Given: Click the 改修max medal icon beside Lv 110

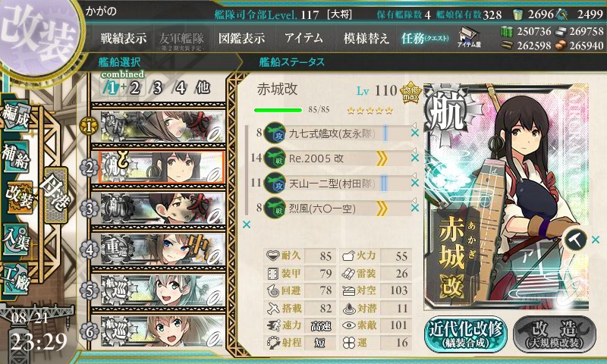Looking at the screenshot, I should [410, 92].
